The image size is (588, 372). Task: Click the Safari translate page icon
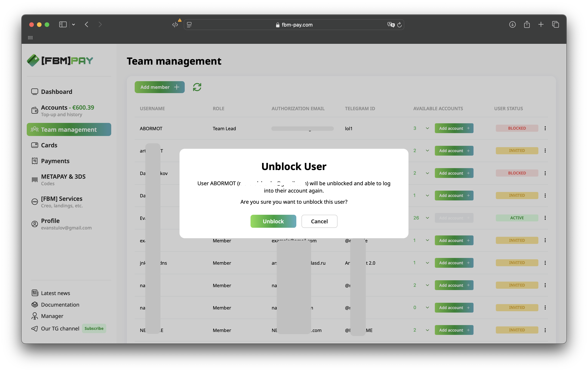click(x=390, y=25)
